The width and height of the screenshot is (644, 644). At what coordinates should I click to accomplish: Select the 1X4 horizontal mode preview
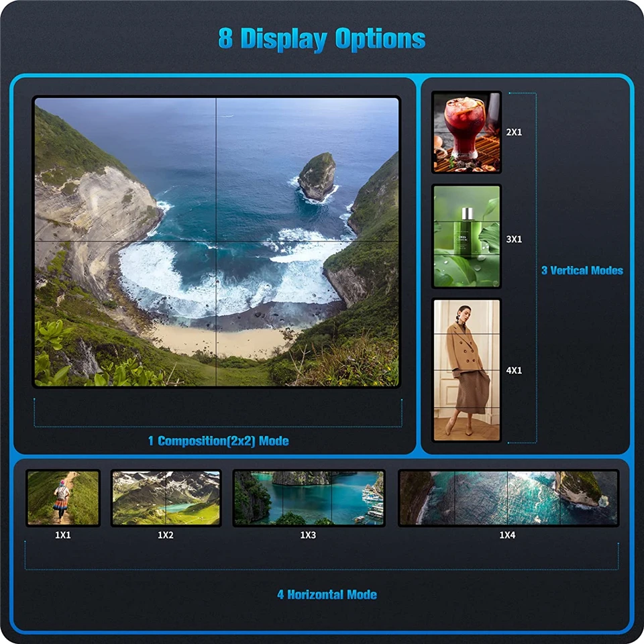click(506, 496)
